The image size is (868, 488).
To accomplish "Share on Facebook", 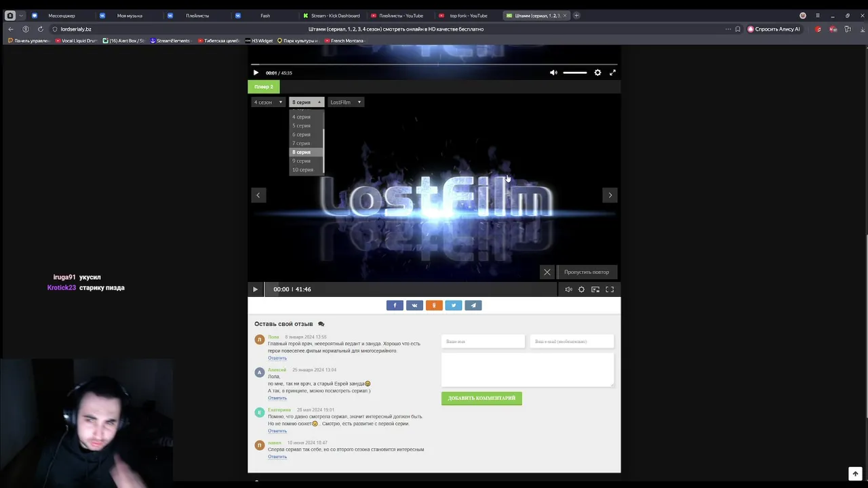I will point(395,306).
